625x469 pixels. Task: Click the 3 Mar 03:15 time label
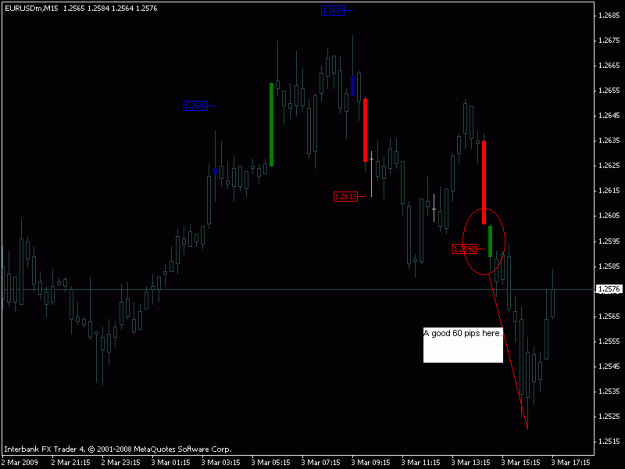click(220, 463)
